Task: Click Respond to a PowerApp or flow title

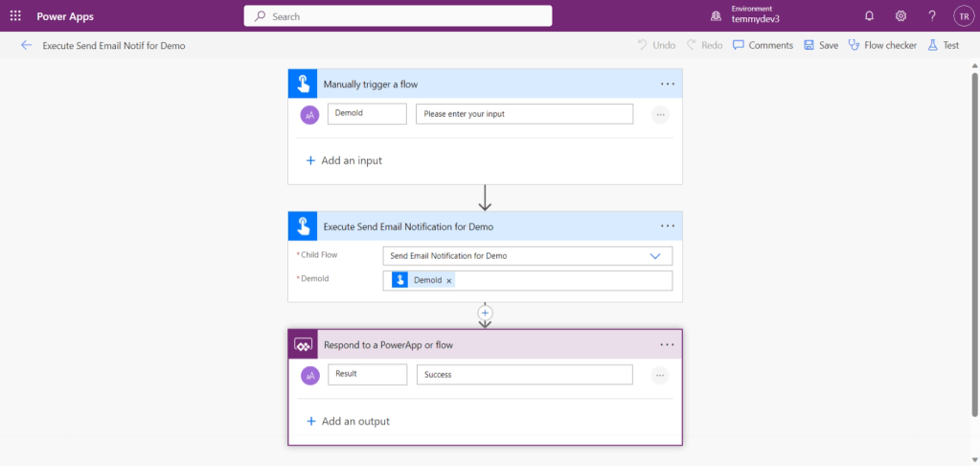Action: pos(388,345)
